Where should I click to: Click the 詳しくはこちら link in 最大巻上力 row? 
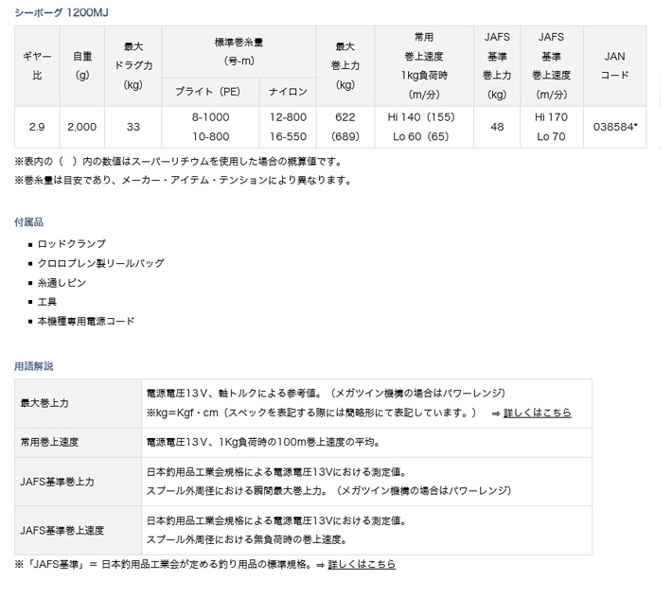tap(537, 413)
